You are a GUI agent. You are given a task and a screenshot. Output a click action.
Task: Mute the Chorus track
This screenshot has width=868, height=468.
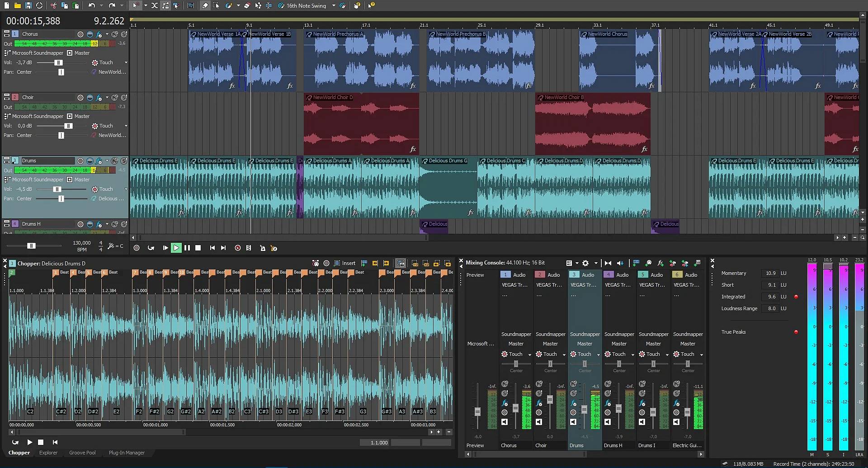pyautogui.click(x=114, y=34)
